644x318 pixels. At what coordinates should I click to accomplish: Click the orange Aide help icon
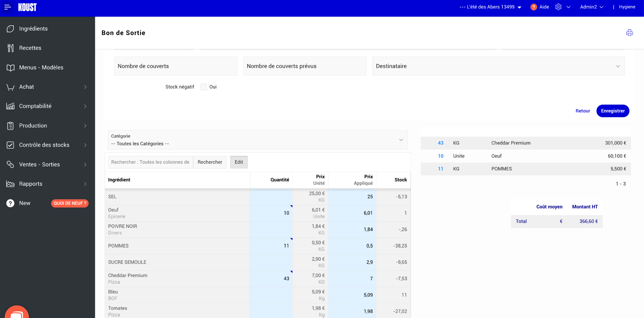click(x=534, y=7)
